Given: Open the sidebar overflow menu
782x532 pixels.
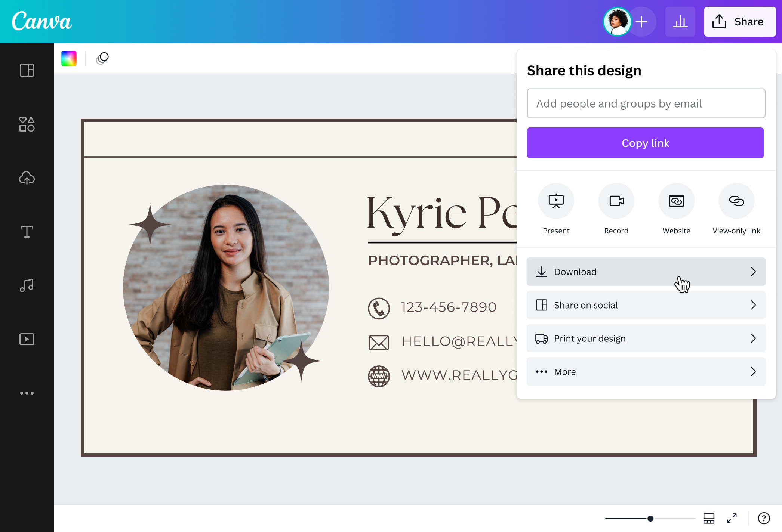Looking at the screenshot, I should pos(27,393).
